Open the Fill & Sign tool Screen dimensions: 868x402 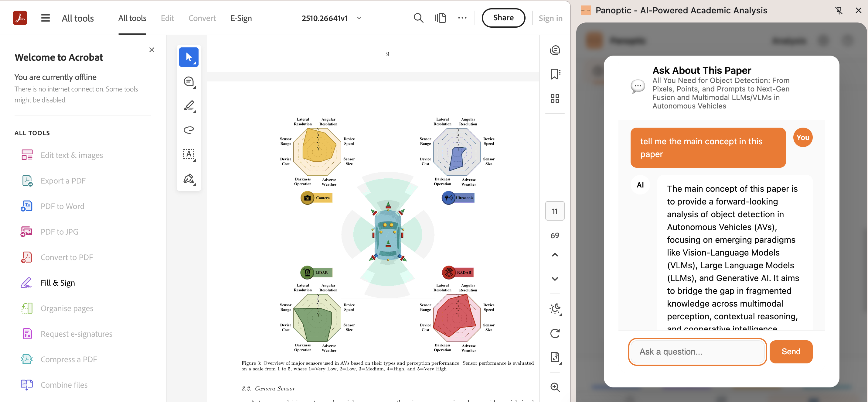(x=58, y=283)
